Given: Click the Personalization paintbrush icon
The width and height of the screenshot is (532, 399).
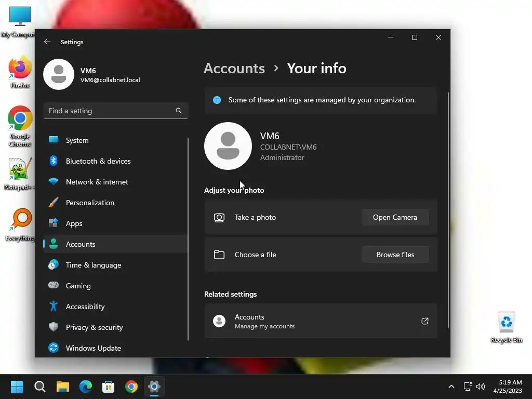Looking at the screenshot, I should pyautogui.click(x=54, y=202).
